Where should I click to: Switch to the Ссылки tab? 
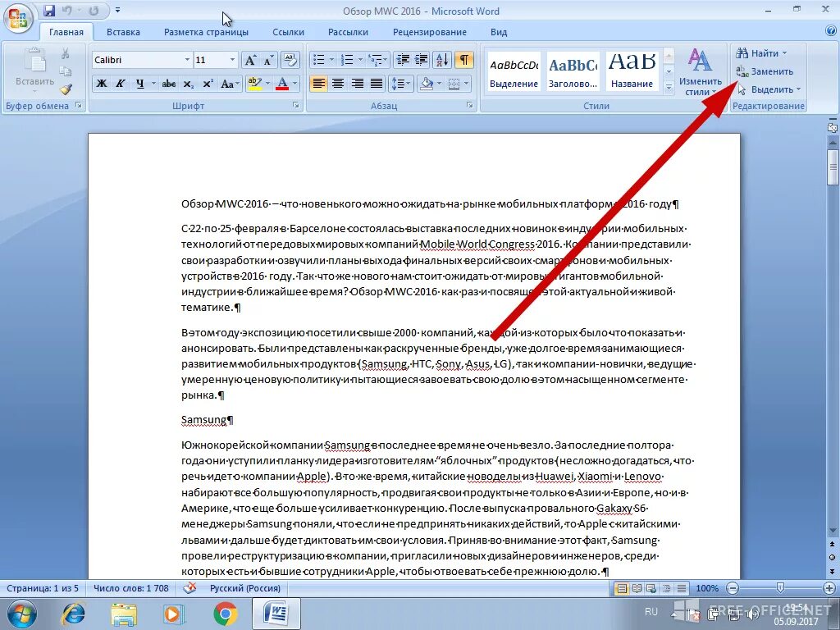(x=288, y=32)
